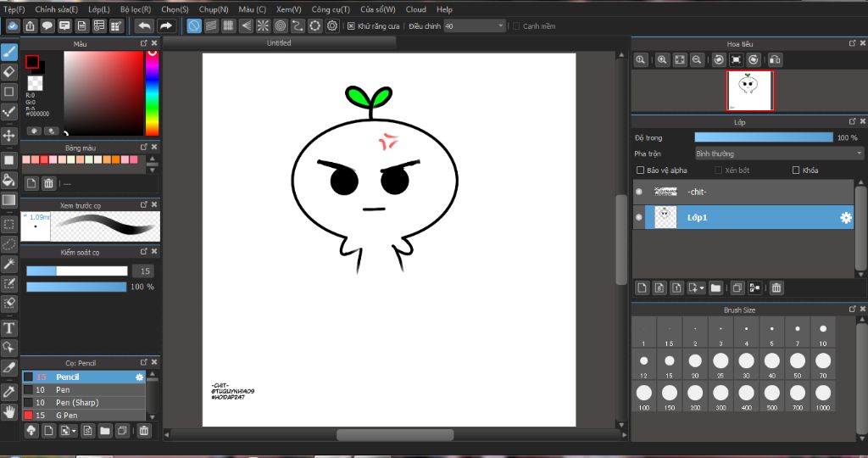This screenshot has width=868, height=458.
Task: Choose brush size 50 preset
Action: pyautogui.click(x=798, y=360)
